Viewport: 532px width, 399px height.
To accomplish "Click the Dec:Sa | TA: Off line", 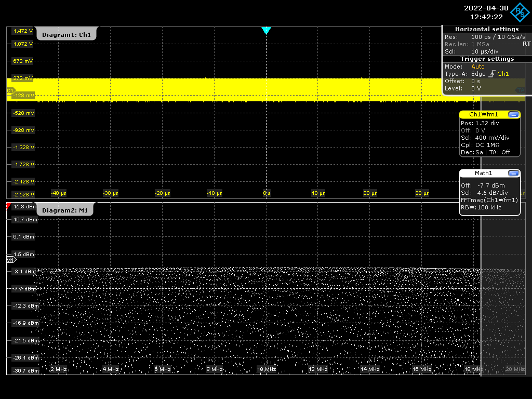I will [485, 152].
